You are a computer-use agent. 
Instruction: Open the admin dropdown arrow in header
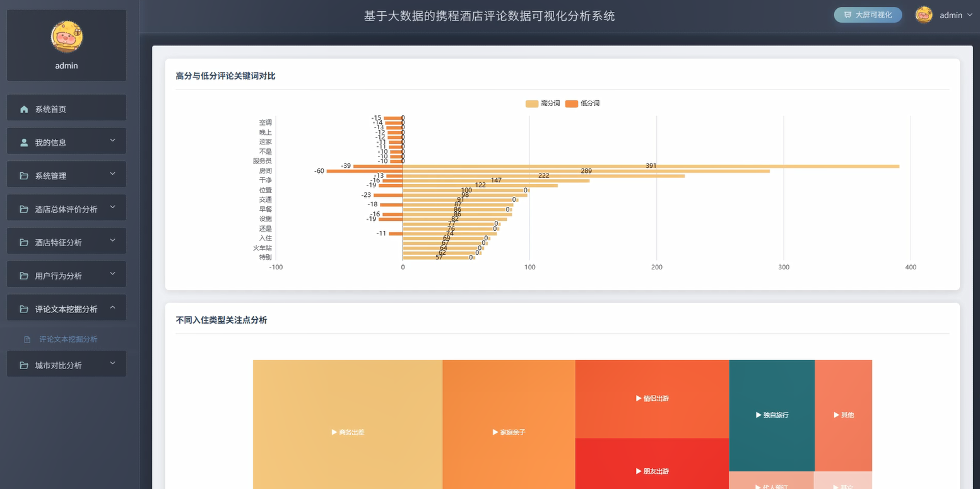[x=969, y=15]
